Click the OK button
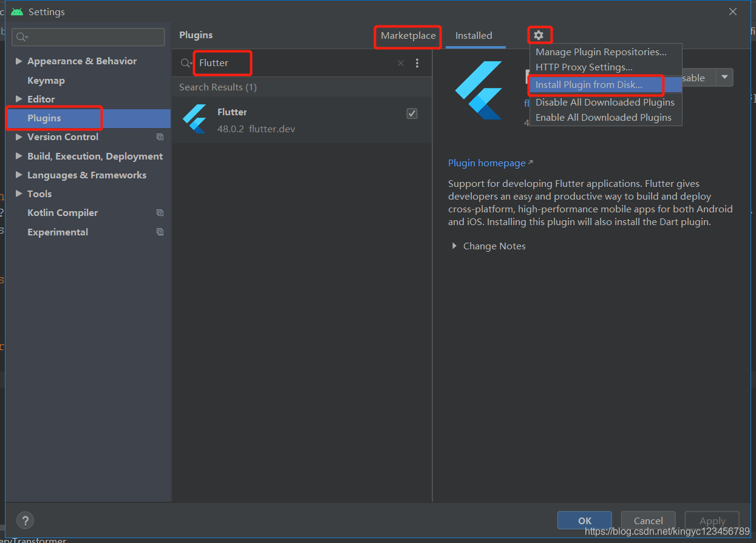The image size is (756, 543). tap(585, 521)
